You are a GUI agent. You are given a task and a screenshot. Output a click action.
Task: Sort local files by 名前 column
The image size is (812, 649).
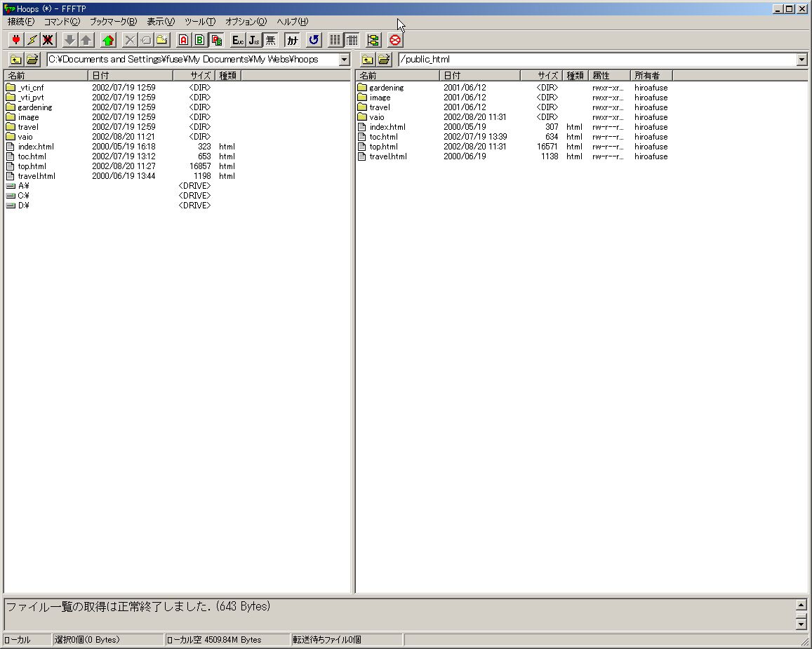[x=46, y=76]
